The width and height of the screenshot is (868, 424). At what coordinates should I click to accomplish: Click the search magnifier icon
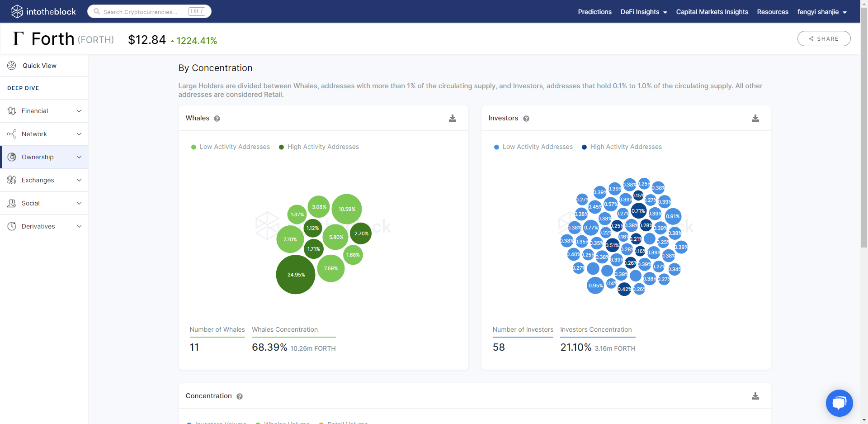97,11
